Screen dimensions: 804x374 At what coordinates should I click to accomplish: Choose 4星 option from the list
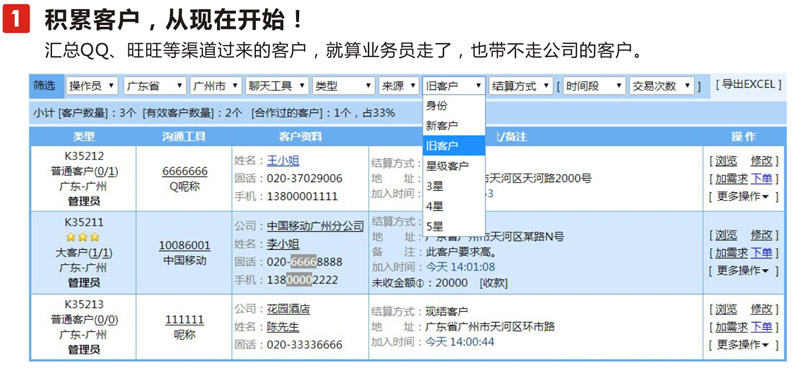(454, 206)
